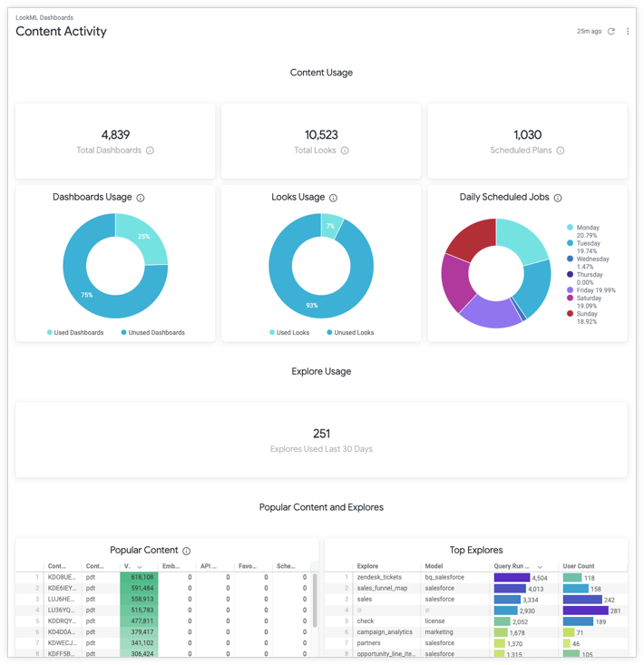
Task: Click Daily Scheduled Jobs info icon
Action: pos(558,198)
